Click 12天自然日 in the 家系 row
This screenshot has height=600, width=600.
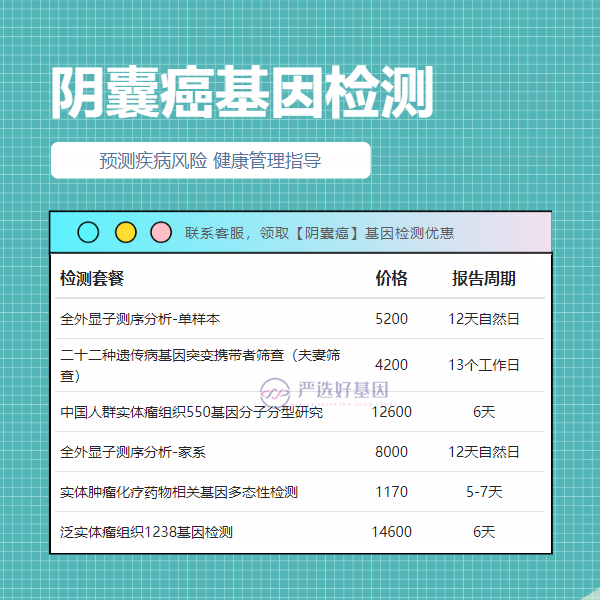click(484, 452)
